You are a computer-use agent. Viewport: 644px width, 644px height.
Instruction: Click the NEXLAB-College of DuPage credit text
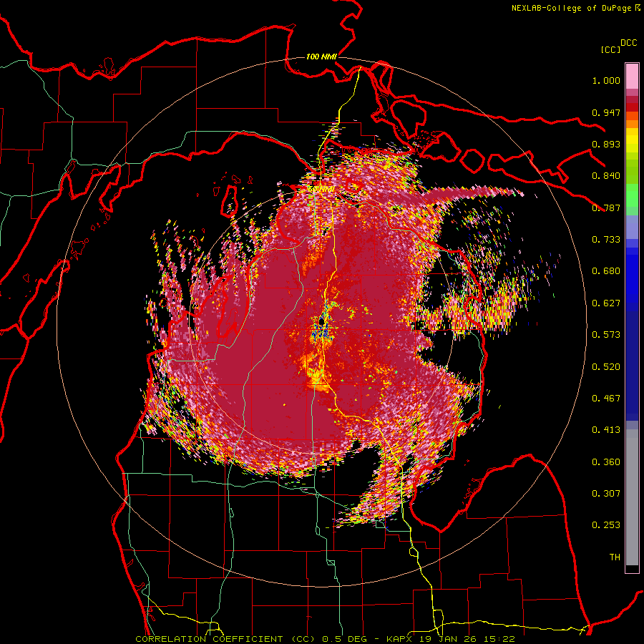[x=575, y=8]
